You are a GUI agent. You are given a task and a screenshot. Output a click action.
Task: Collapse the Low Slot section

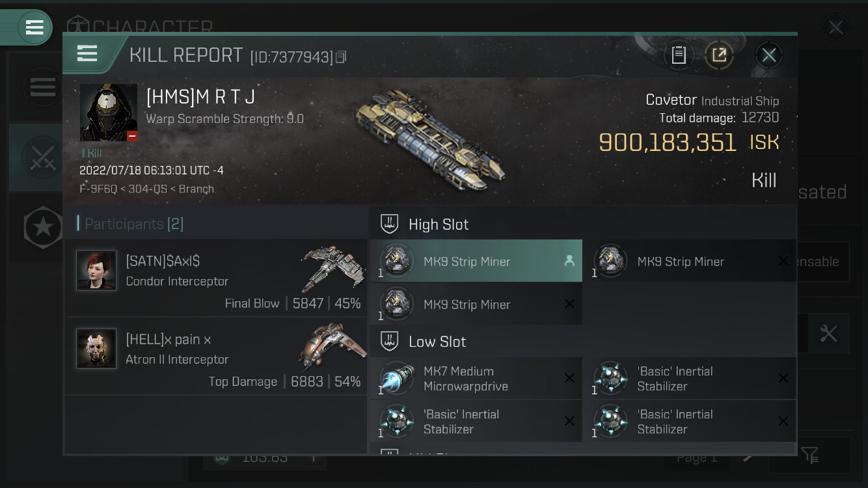point(583,341)
